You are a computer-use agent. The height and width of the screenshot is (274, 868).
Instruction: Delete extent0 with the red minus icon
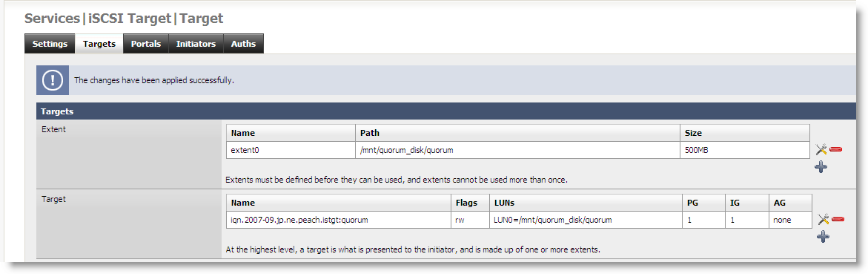tap(836, 150)
